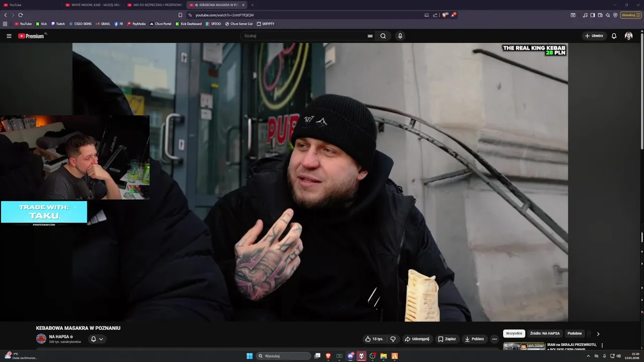The image size is (644, 362).
Task: Open Windows Start menu
Action: (x=250, y=356)
